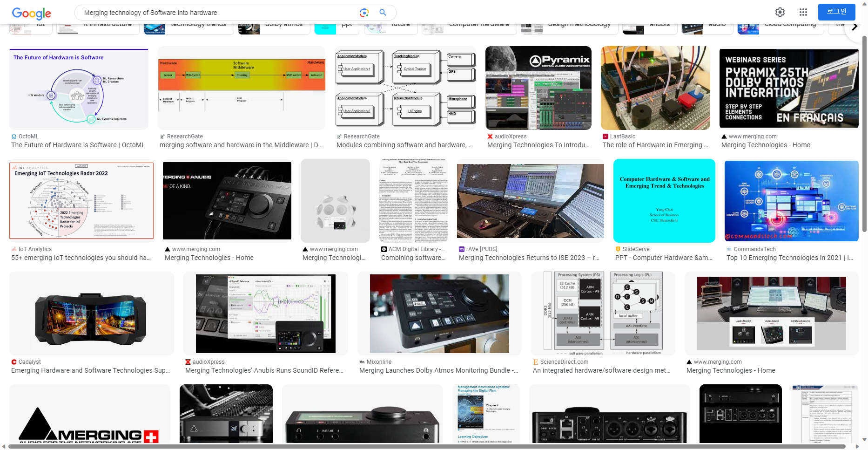Image resolution: width=868 pixels, height=450 pixels.
Task: Click the Mixonline source favicon
Action: [362, 362]
